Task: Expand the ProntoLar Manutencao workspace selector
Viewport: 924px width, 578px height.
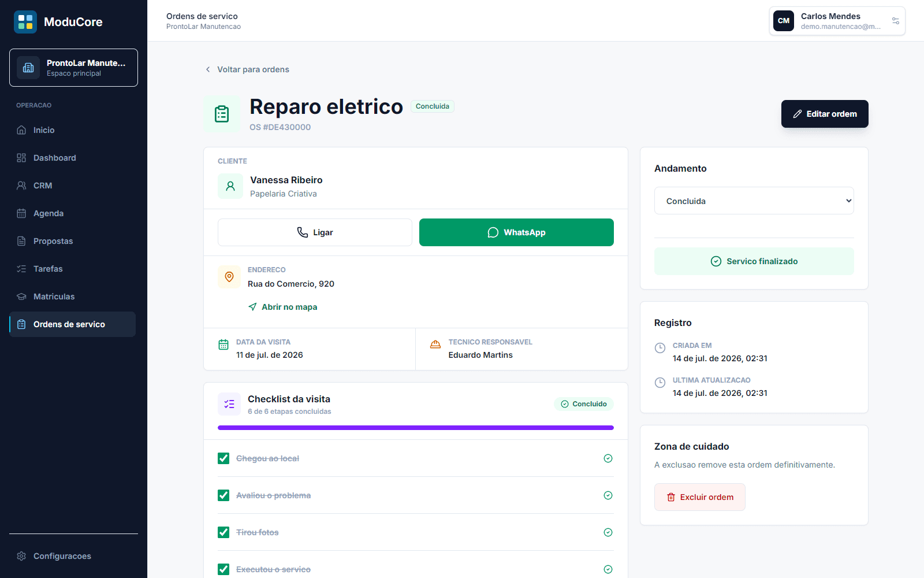Action: (73, 68)
